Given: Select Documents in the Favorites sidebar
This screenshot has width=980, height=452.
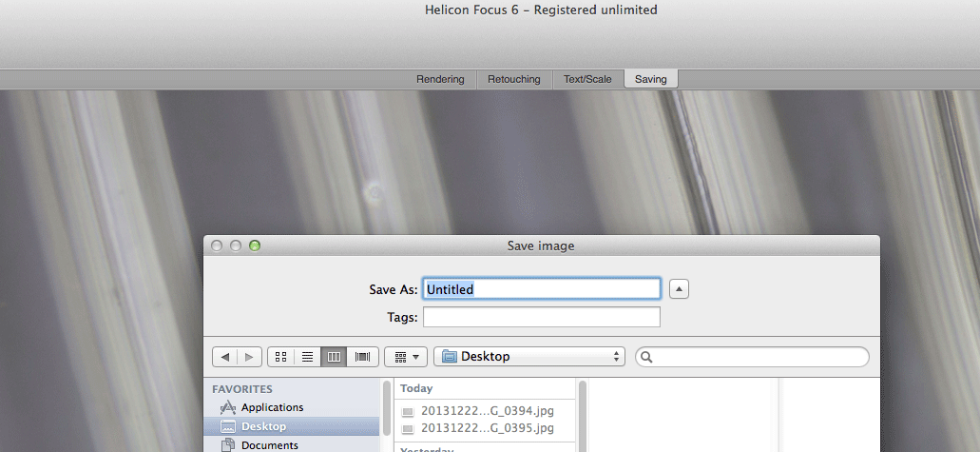Looking at the screenshot, I should point(291,445).
